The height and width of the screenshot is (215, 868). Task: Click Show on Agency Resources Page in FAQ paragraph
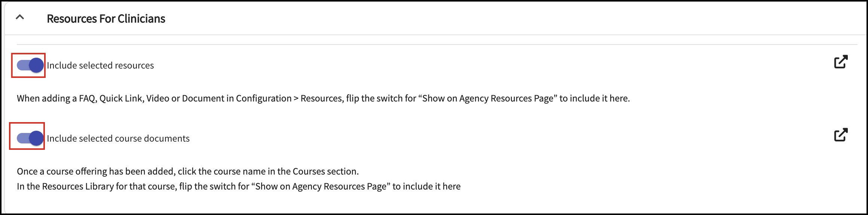(488, 99)
